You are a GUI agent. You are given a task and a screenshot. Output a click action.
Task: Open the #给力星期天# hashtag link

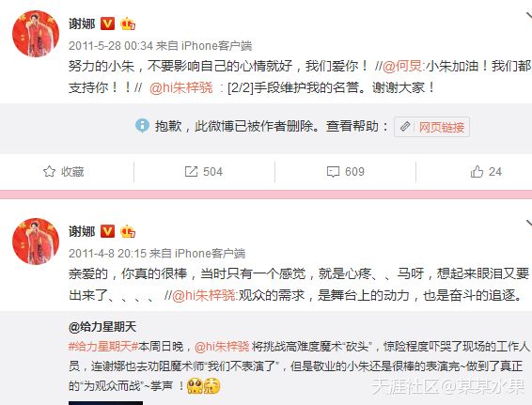(x=103, y=347)
